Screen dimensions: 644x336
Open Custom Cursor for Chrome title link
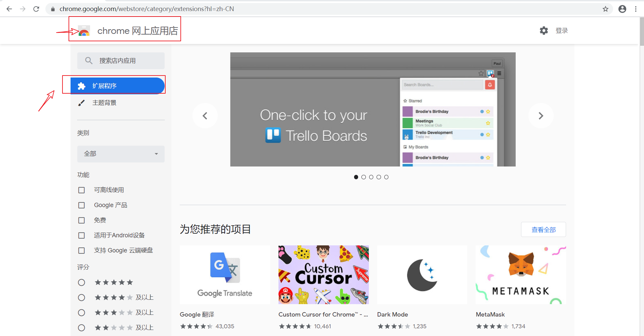tap(323, 315)
